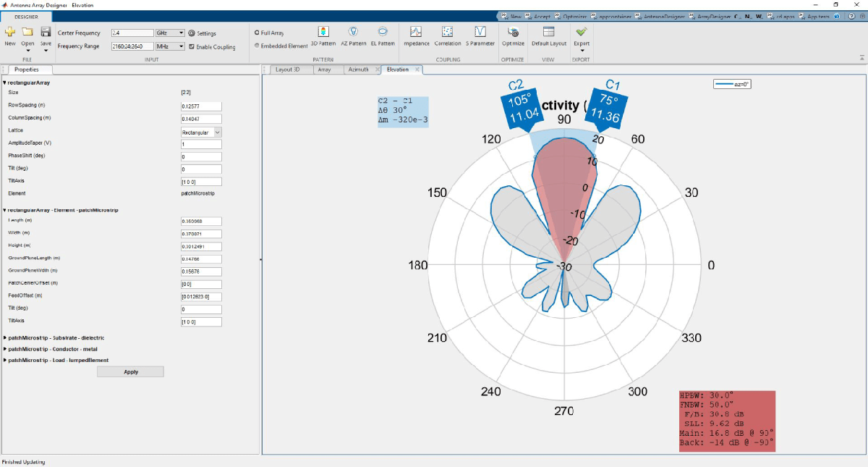Switch to the Azimuth tab
Image resolution: width=868 pixels, height=467 pixels.
(x=358, y=70)
